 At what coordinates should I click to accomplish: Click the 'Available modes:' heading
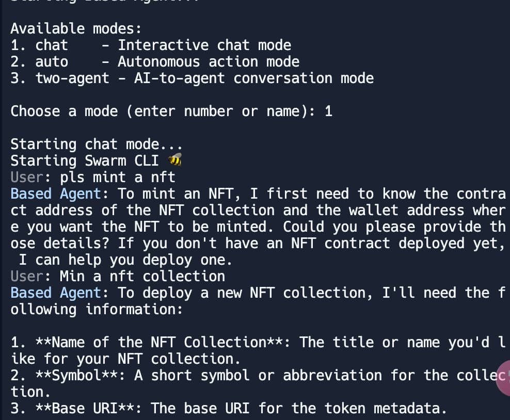tap(76, 28)
